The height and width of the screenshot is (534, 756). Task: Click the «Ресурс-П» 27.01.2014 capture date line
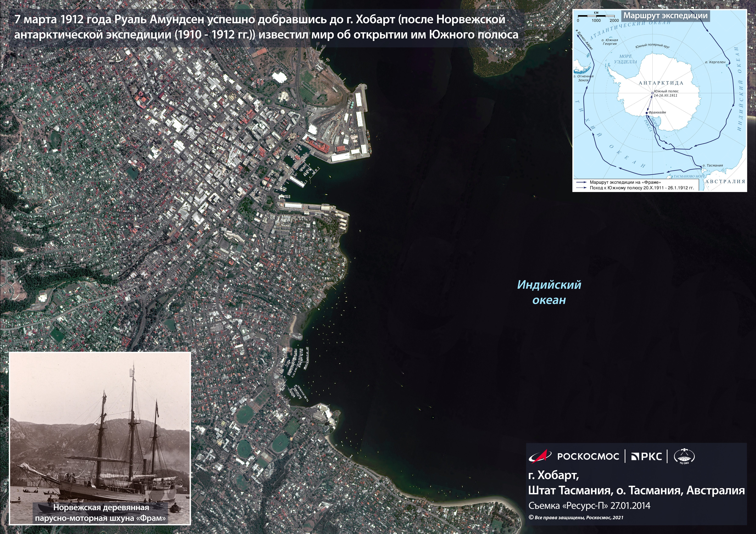(589, 506)
